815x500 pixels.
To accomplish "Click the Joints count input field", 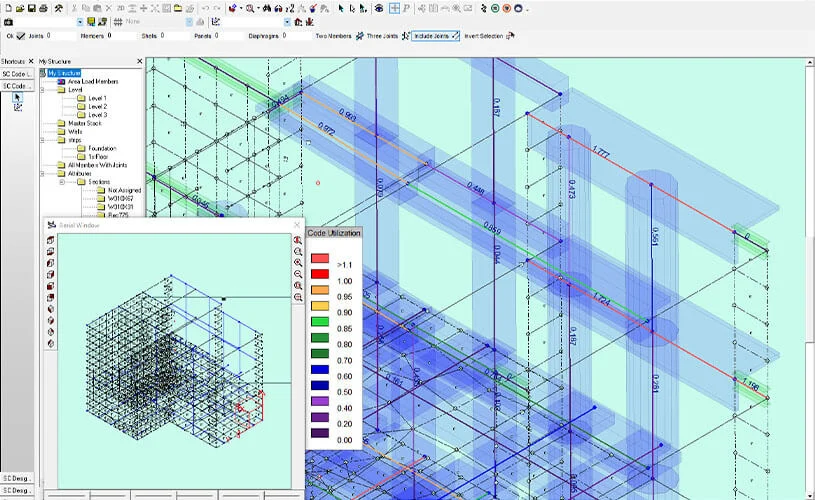I will (x=60, y=35).
